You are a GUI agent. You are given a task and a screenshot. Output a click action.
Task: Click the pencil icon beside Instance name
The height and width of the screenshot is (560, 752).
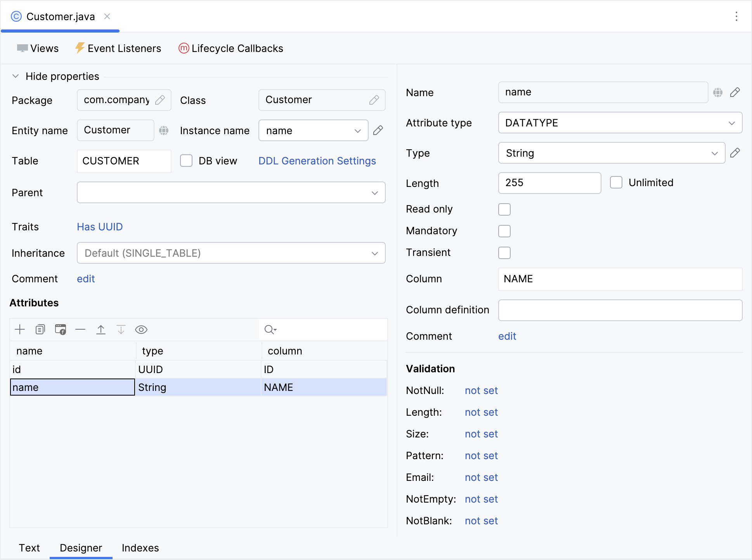(x=378, y=130)
